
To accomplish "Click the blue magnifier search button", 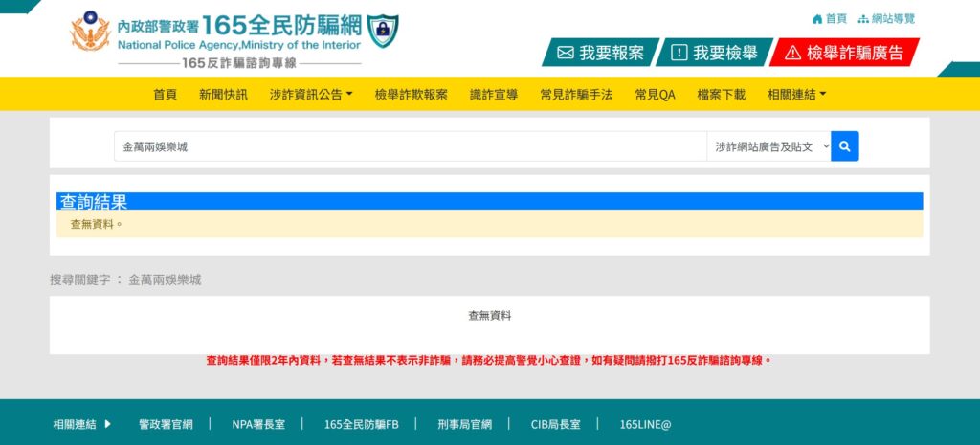I will coord(844,146).
